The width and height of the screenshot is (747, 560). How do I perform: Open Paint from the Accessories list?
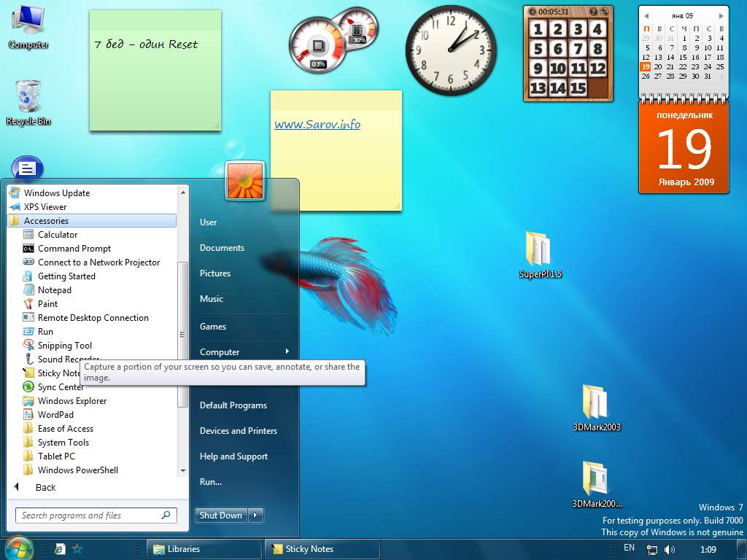47,304
